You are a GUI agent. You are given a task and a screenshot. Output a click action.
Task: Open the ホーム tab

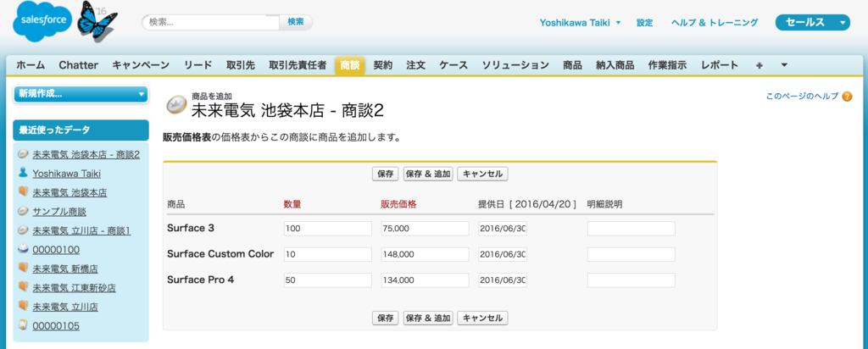tap(31, 65)
